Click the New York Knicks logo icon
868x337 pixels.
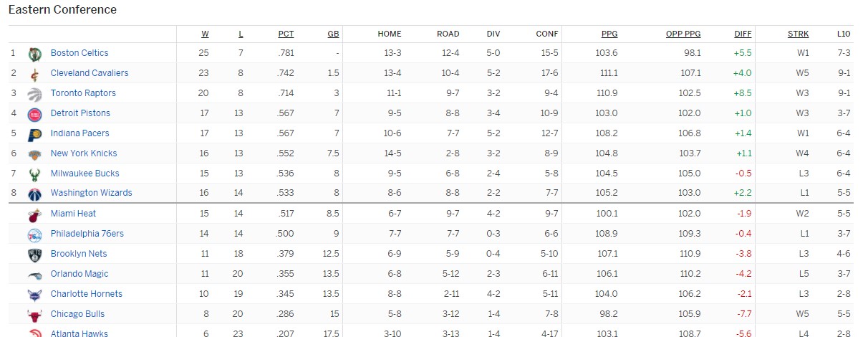point(34,153)
